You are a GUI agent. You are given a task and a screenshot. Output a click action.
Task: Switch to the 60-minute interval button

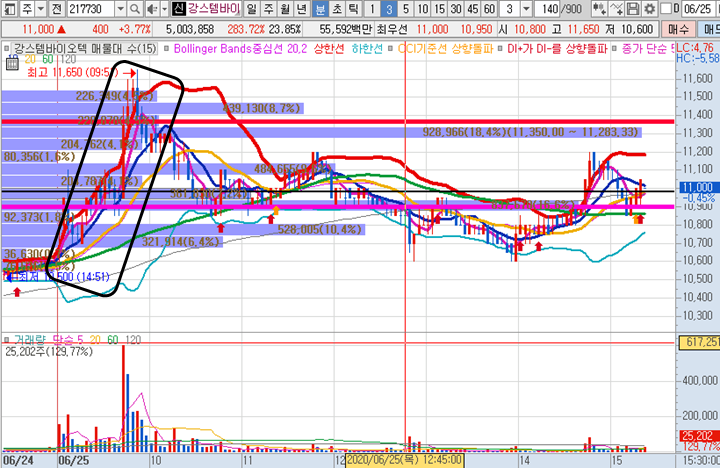coord(489,9)
